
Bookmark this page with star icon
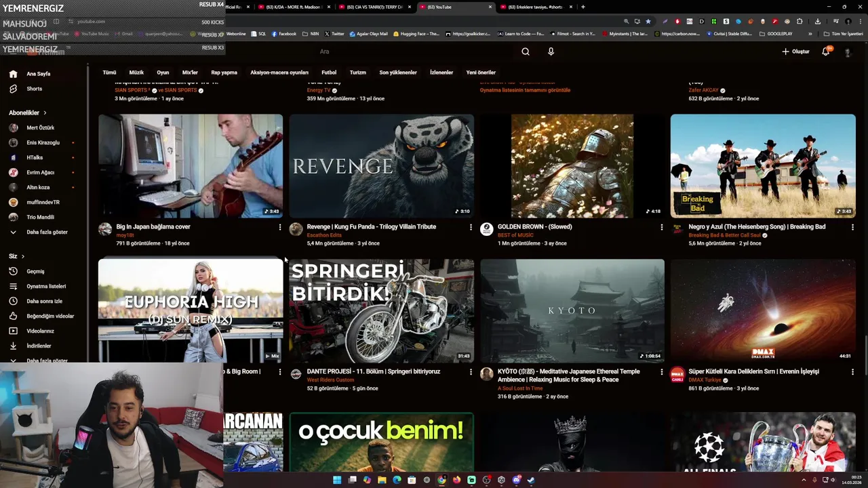[x=650, y=21]
